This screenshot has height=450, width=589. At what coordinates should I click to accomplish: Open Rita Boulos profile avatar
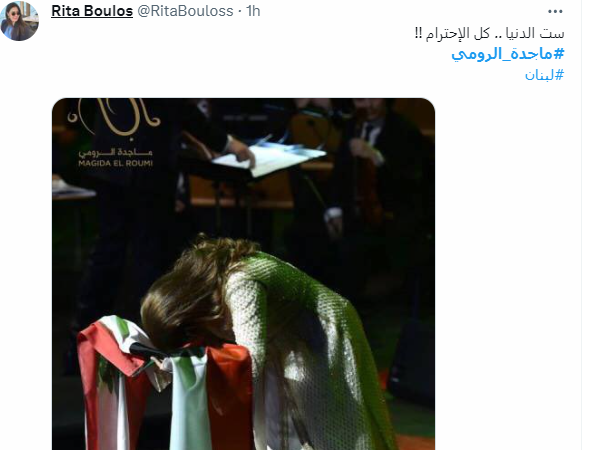(20, 21)
